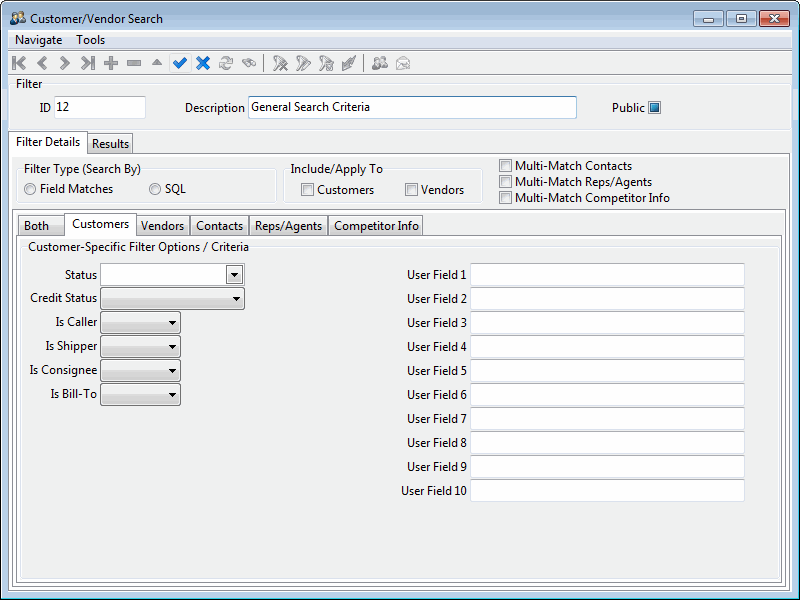Go to the first record
800x600 pixels.
pos(20,63)
